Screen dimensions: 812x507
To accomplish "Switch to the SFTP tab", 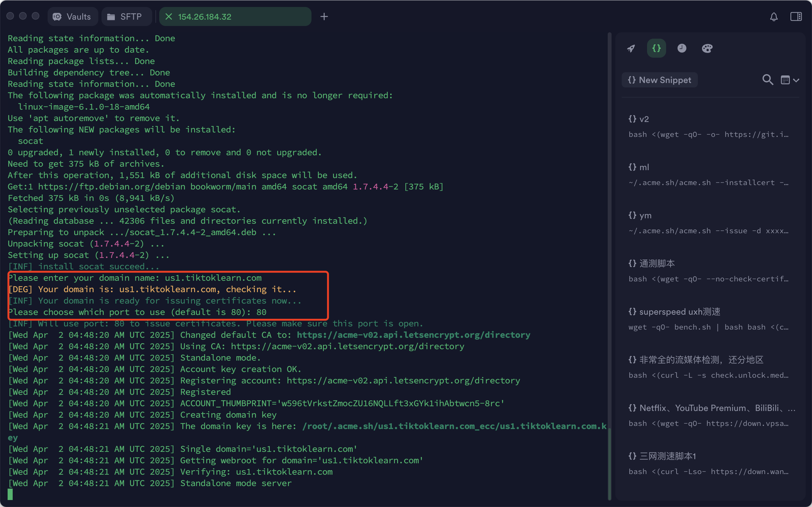I will pyautogui.click(x=125, y=16).
